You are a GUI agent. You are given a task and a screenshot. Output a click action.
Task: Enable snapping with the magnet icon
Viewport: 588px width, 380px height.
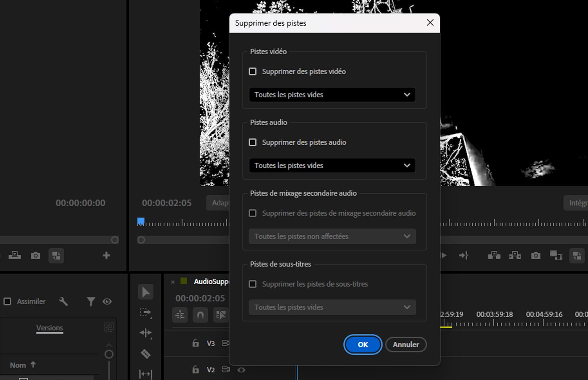click(x=200, y=315)
